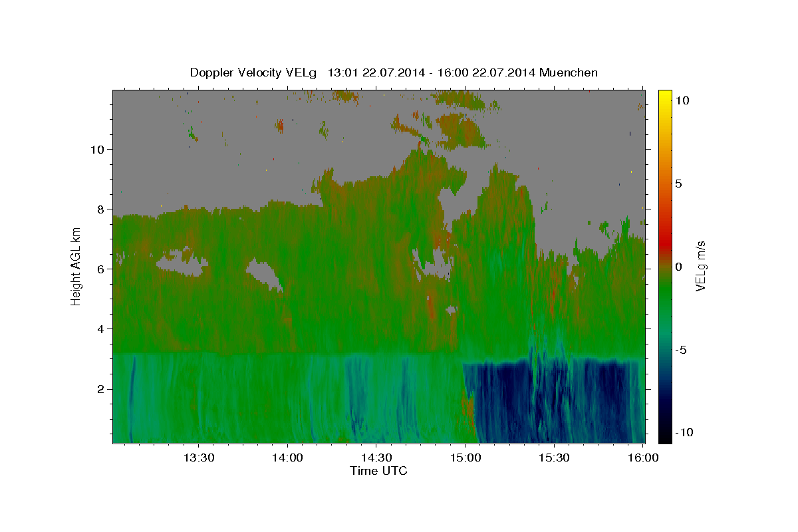The height and width of the screenshot is (532, 798).
Task: Click the start time '13:01 22.07.2014' in title
Action: 376,72
